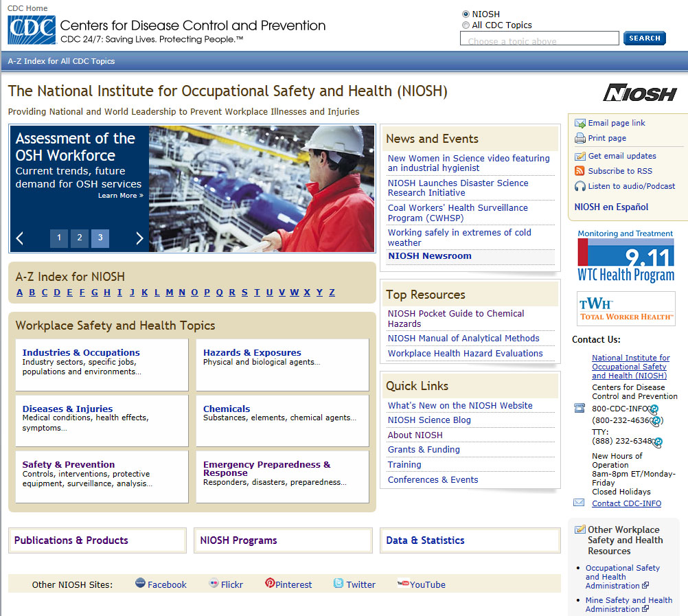Click the NIOSH logo
688x616 pixels.
pyautogui.click(x=640, y=93)
